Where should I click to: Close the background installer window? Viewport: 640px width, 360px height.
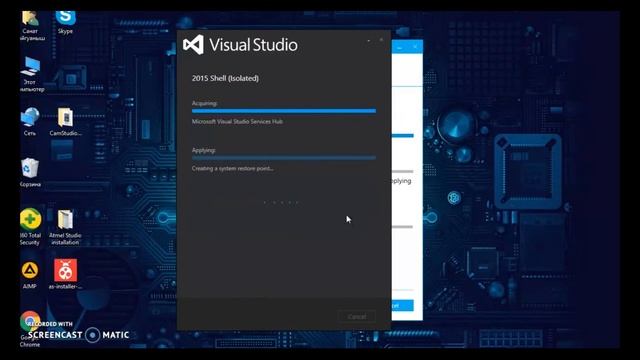[x=415, y=47]
